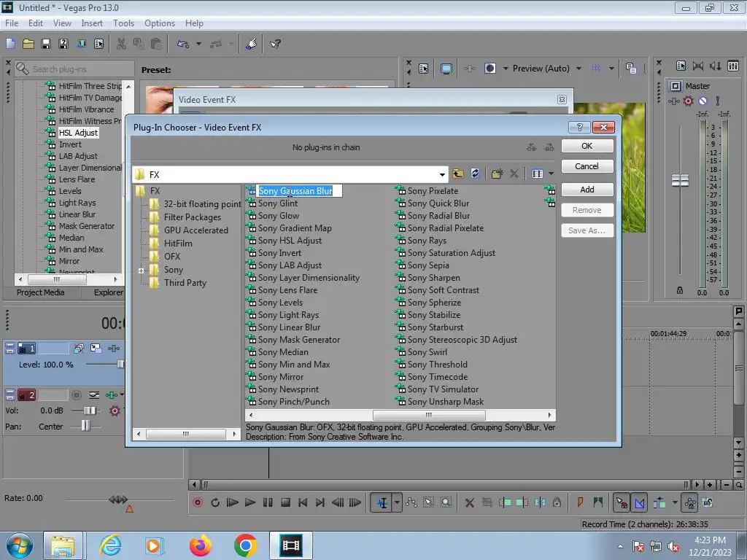Open Google Chrome from the taskbar
Screen dimensions: 747x560
pos(245,545)
